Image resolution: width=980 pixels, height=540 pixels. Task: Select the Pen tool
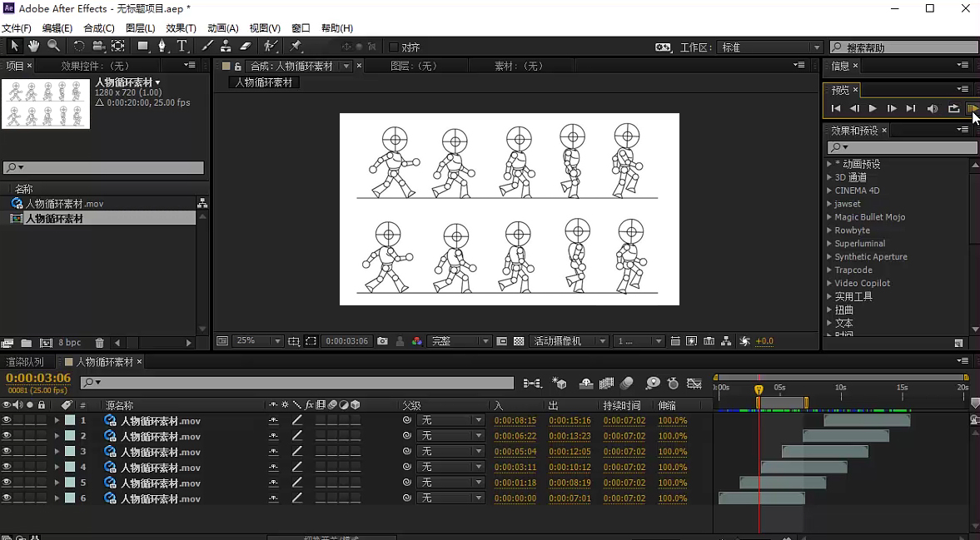[x=162, y=47]
